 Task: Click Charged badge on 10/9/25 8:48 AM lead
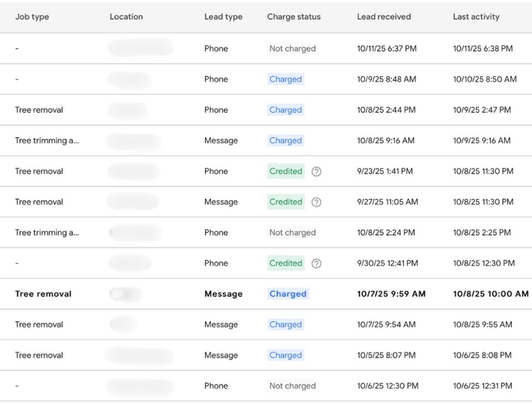tap(285, 80)
